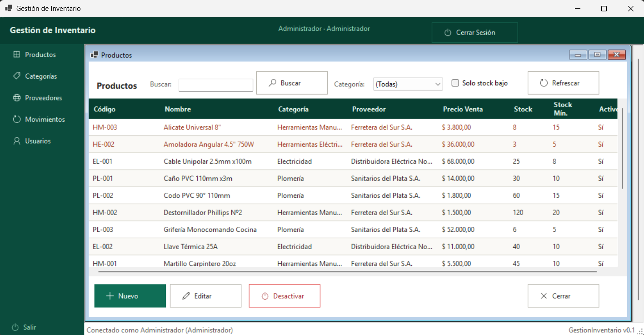The height and width of the screenshot is (335, 644).
Task: Click the Nuevo button
Action: [x=130, y=296]
